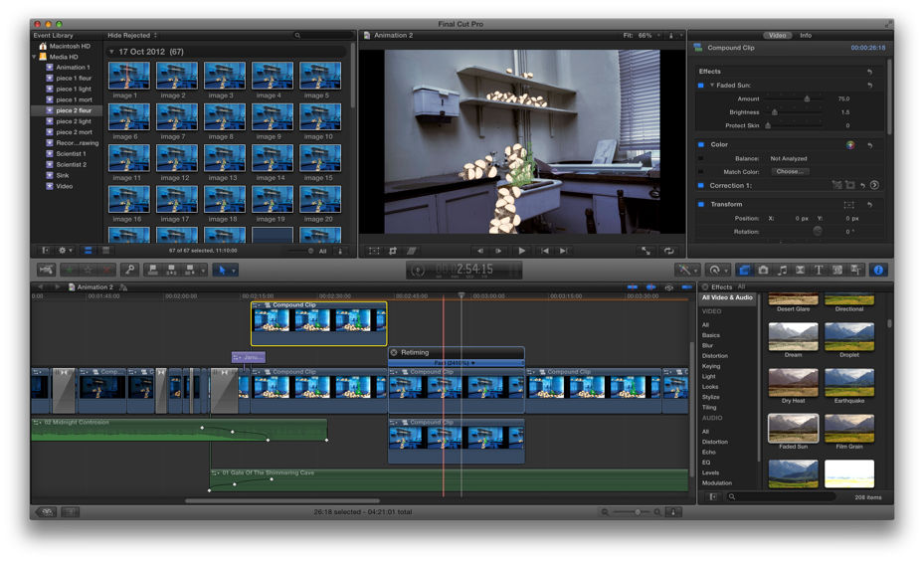This screenshot has height=561, width=924.
Task: Select the Blur category in Effects
Action: point(707,345)
